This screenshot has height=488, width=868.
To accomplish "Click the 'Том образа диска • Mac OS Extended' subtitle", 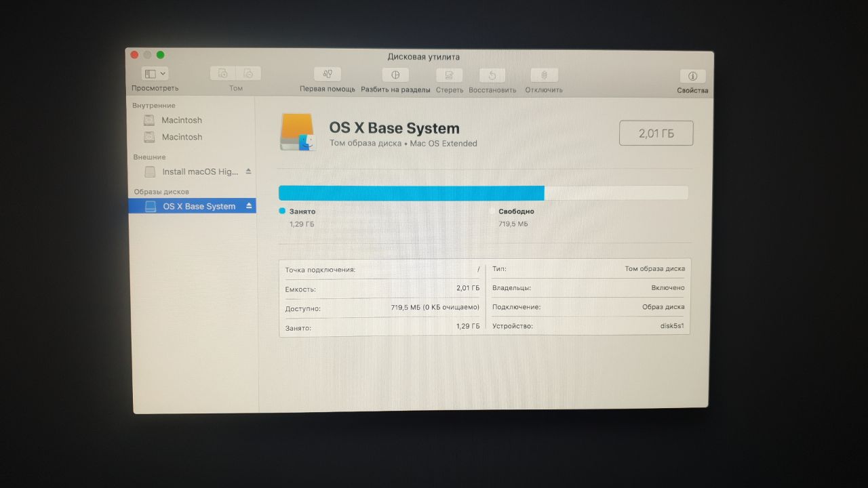I will (x=403, y=144).
